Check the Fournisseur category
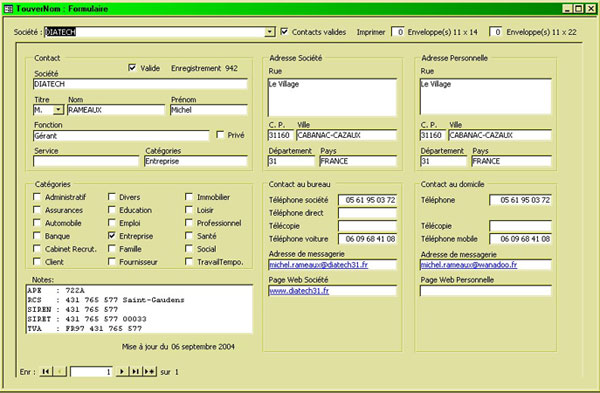The width and height of the screenshot is (600, 393). pos(112,262)
